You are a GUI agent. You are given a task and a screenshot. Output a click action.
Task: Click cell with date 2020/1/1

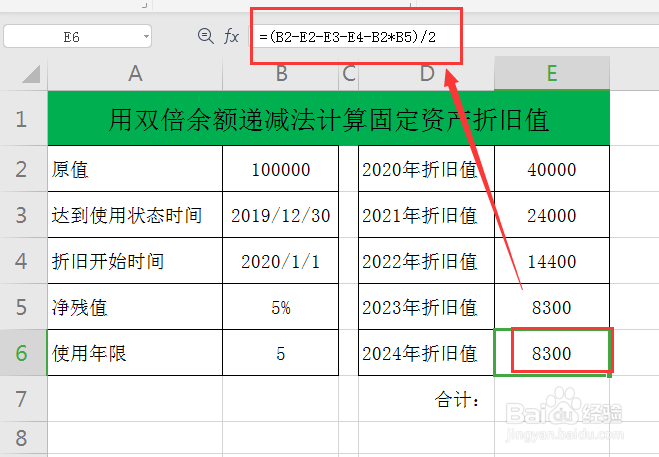point(281,261)
